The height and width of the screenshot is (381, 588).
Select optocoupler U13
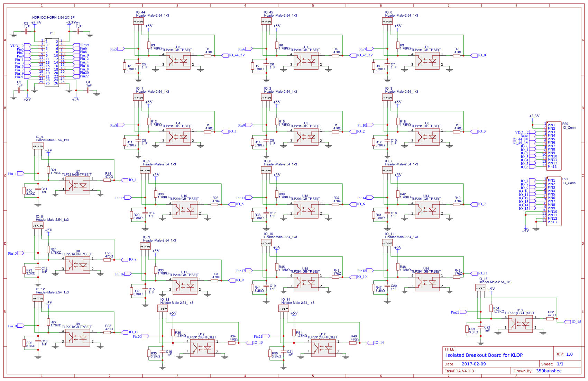[306, 209]
